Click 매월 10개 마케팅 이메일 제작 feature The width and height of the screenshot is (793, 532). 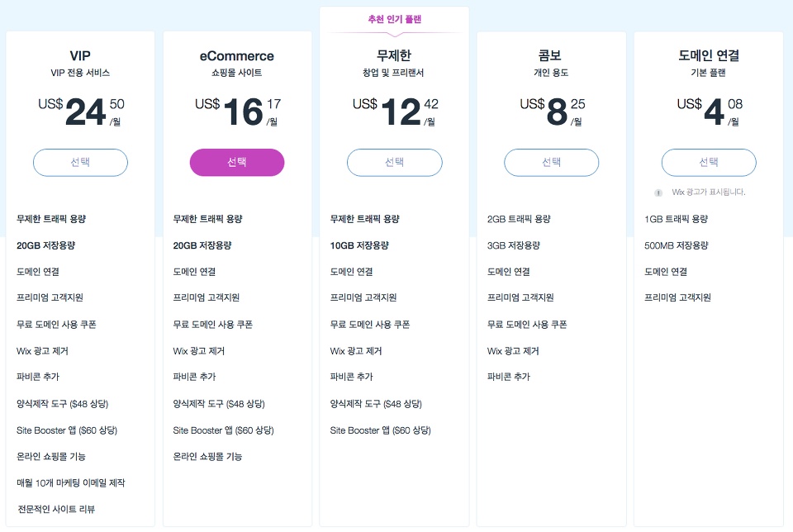(x=71, y=483)
